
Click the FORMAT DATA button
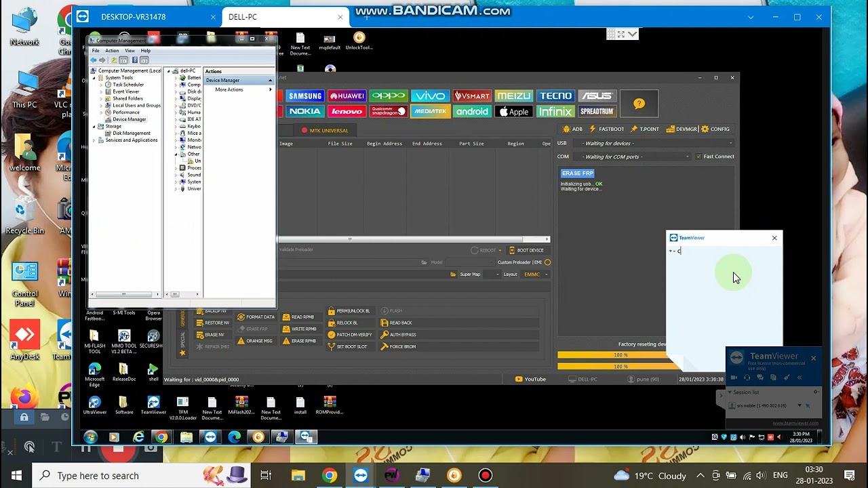click(x=256, y=317)
